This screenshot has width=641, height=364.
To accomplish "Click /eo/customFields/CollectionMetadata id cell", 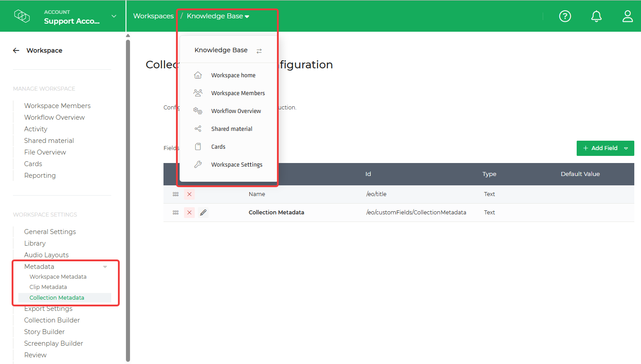I will (416, 213).
